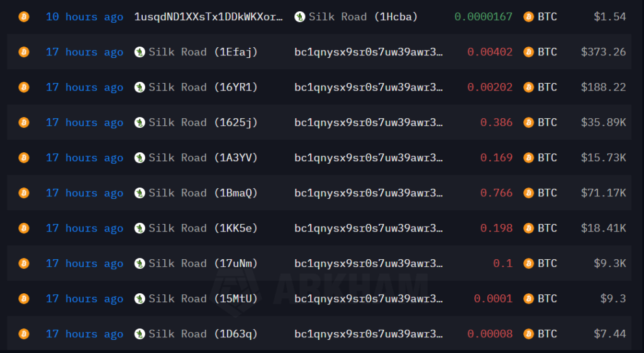Open bc1qnysx9sr0s7uw39awr3… address in the 0.0001 row

(x=369, y=299)
